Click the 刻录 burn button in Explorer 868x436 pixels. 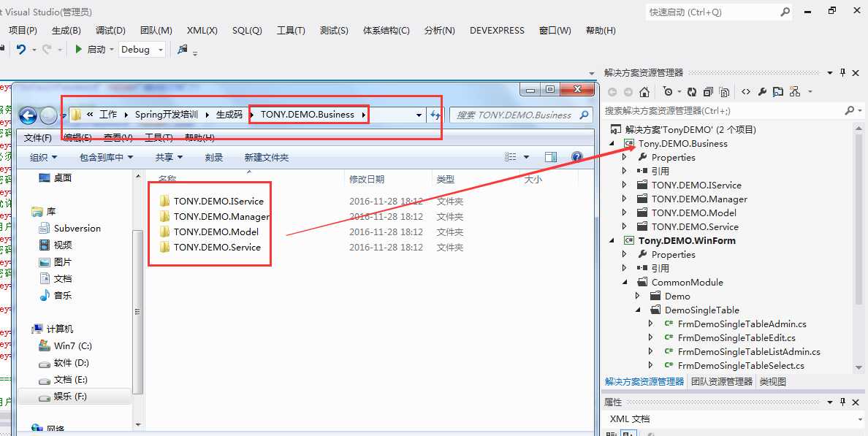point(213,158)
